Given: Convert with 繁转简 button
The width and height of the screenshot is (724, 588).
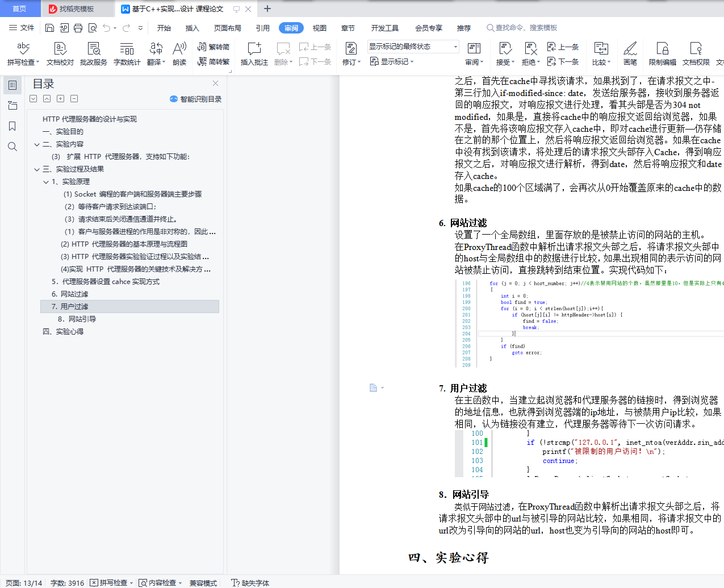Looking at the screenshot, I should [x=214, y=47].
